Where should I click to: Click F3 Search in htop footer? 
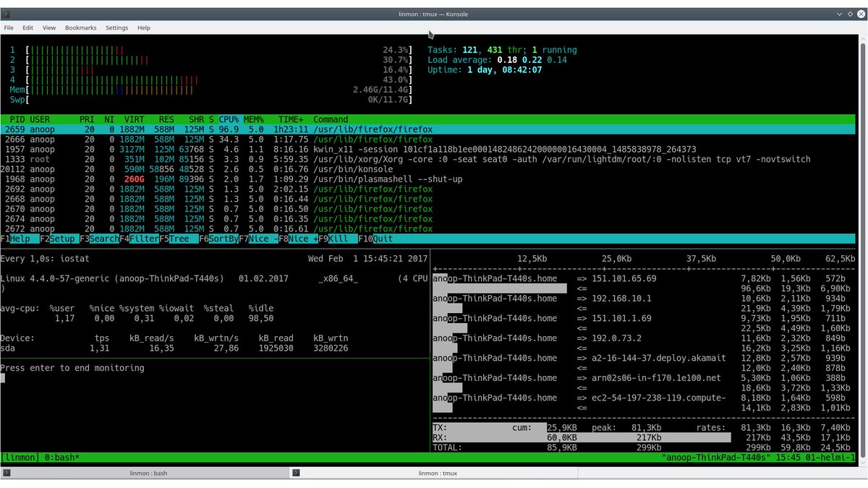[x=99, y=239]
